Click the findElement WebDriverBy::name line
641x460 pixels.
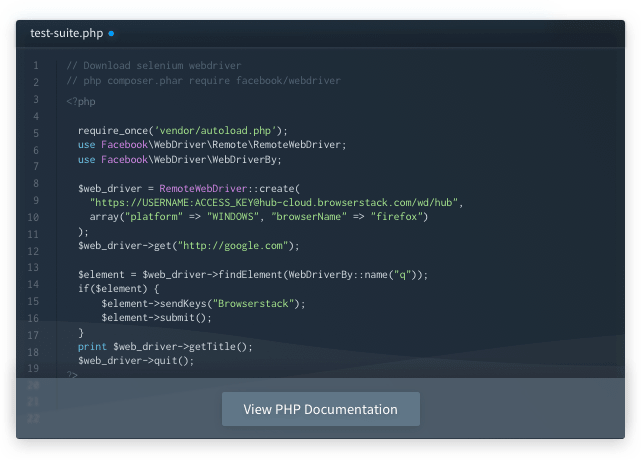point(253,275)
